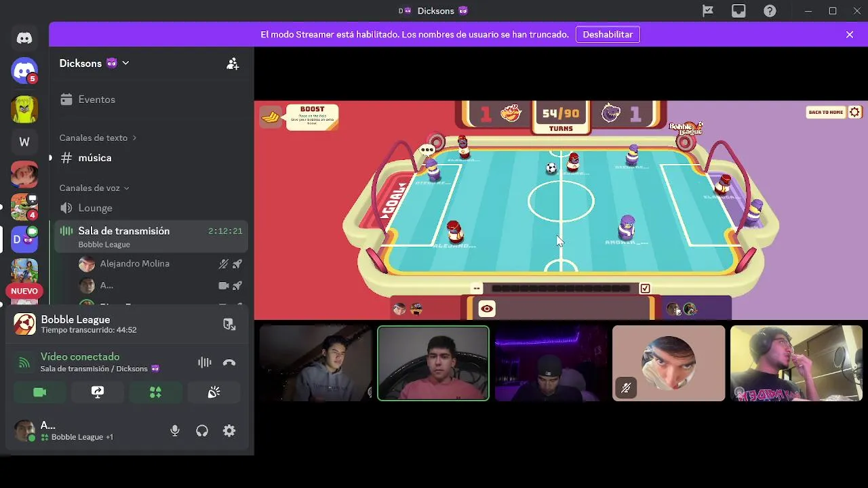This screenshot has height=488, width=868.
Task: Select the muted avatar participant tile
Action: click(669, 363)
